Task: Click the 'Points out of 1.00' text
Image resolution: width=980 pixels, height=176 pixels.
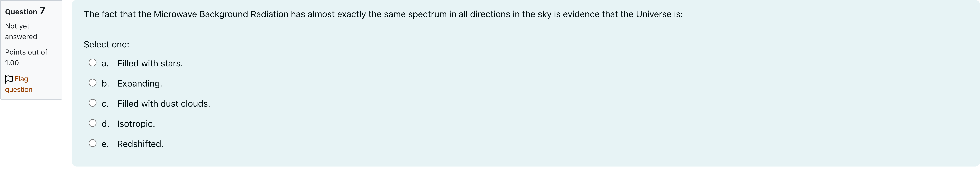Action: (26, 57)
